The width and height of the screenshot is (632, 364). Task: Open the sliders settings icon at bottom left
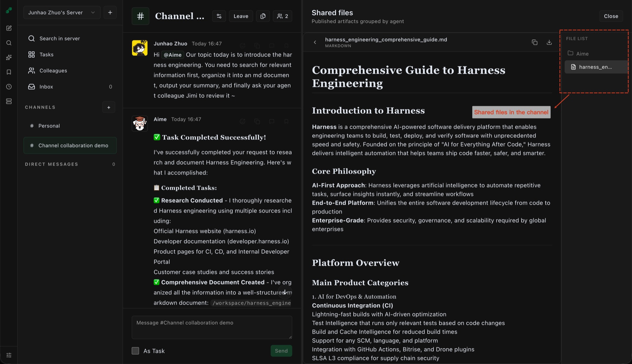pos(9,355)
